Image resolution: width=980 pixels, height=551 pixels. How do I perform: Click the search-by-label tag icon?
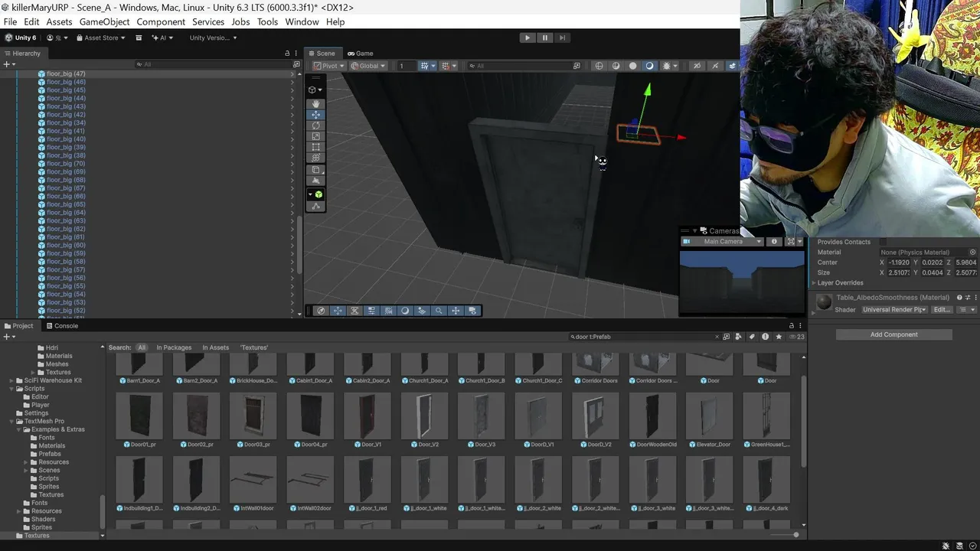tap(752, 337)
